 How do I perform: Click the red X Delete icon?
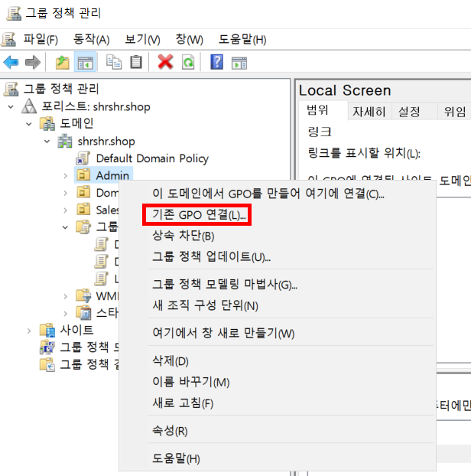[x=166, y=63]
